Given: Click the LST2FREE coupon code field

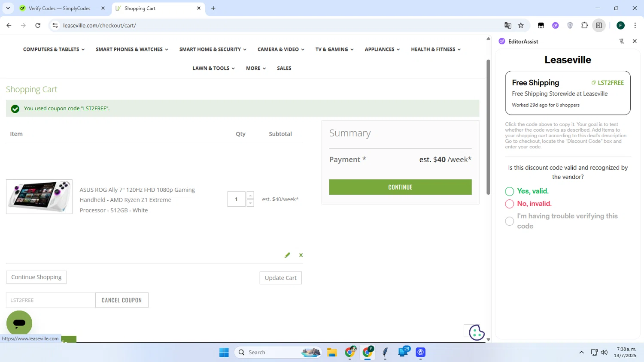Looking at the screenshot, I should coord(51,300).
